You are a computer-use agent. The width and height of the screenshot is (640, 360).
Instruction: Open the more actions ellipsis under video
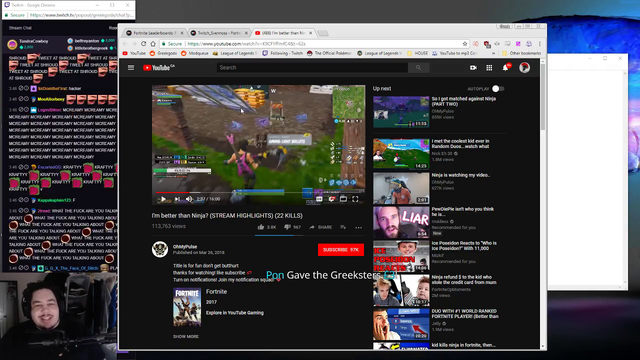358,227
